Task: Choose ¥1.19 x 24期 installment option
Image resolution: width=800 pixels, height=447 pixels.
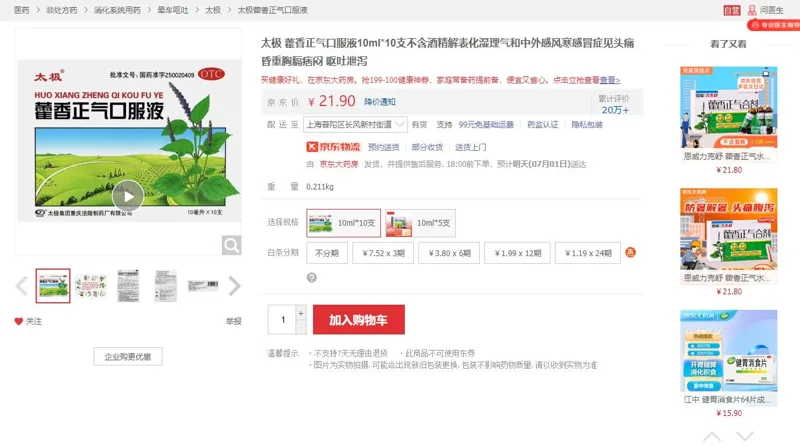Action: pyautogui.click(x=588, y=253)
